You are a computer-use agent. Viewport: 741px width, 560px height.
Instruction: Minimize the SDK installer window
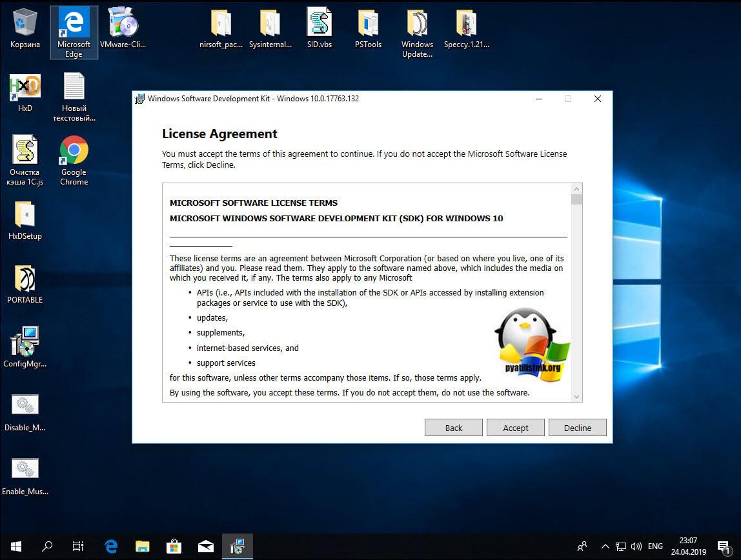pos(539,99)
